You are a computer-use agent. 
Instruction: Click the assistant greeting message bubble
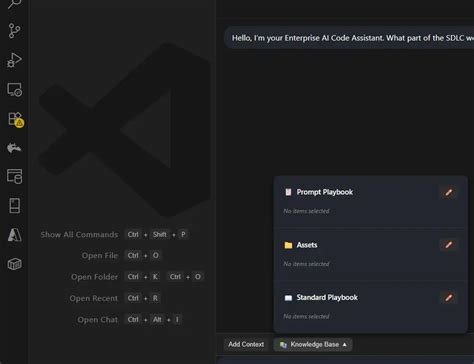pos(349,38)
